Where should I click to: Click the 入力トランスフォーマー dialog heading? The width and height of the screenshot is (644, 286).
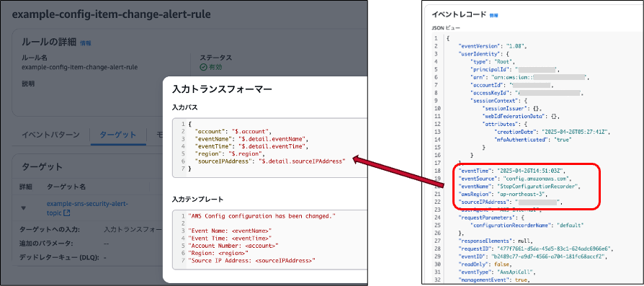click(222, 89)
